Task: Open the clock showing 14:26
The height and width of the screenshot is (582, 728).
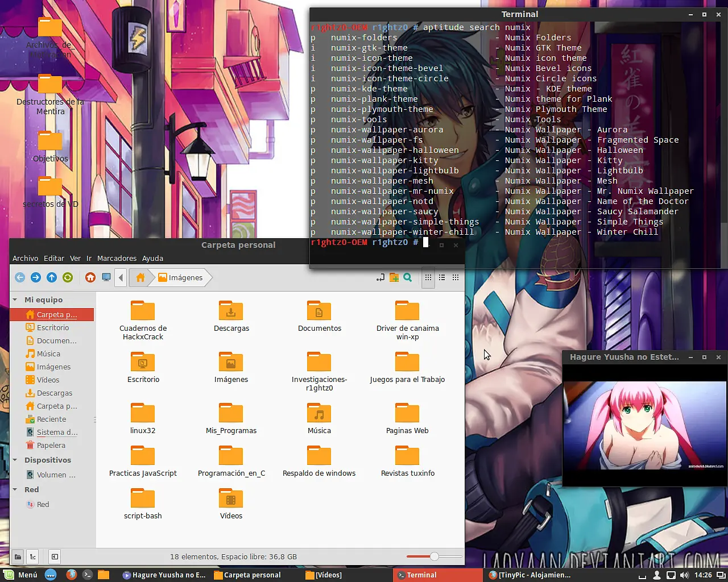Action: [x=703, y=575]
